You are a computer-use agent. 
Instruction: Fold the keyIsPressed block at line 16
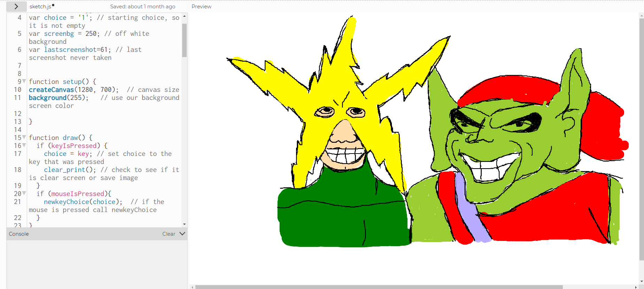(x=24, y=145)
